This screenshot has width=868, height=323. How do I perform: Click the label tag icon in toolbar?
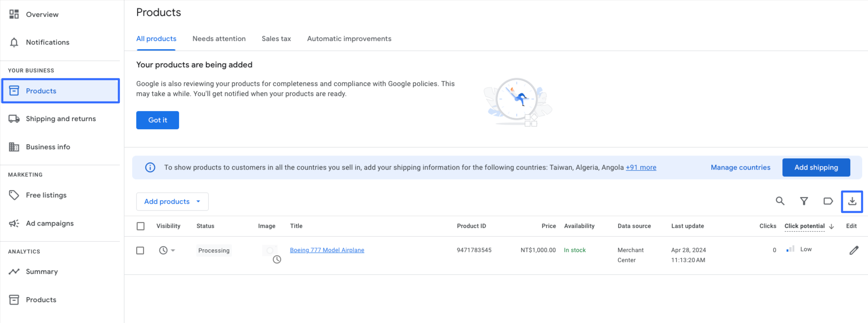click(x=828, y=201)
